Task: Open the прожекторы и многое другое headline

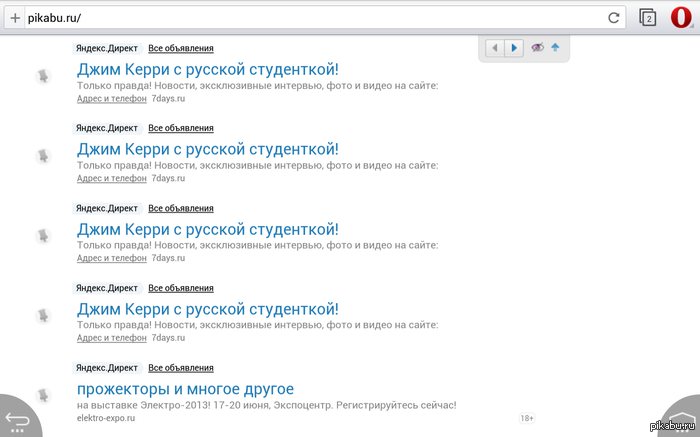Action: (185, 389)
